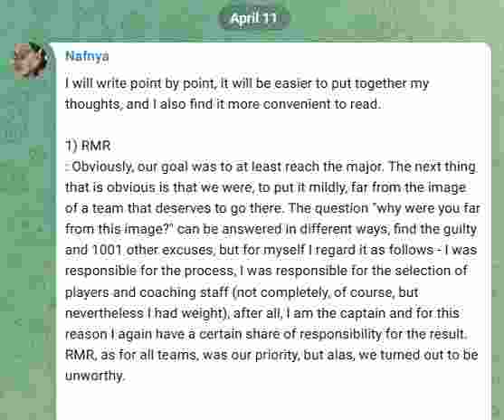Open Nafnya's profile picture avatar
This screenshot has width=504, height=420.
(31, 60)
